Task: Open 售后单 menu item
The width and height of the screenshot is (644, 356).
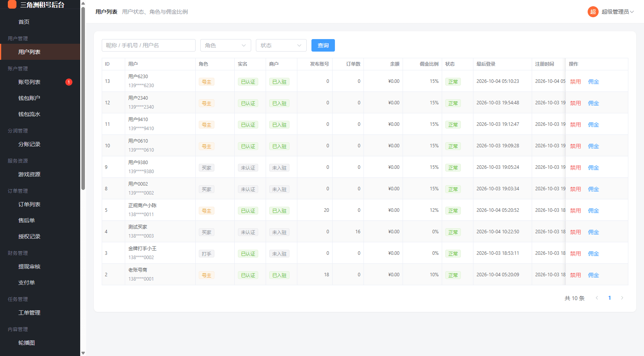Action: coord(40,220)
